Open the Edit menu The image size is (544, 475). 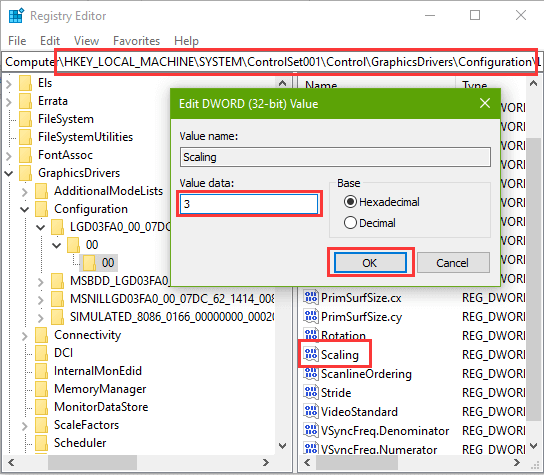click(50, 41)
